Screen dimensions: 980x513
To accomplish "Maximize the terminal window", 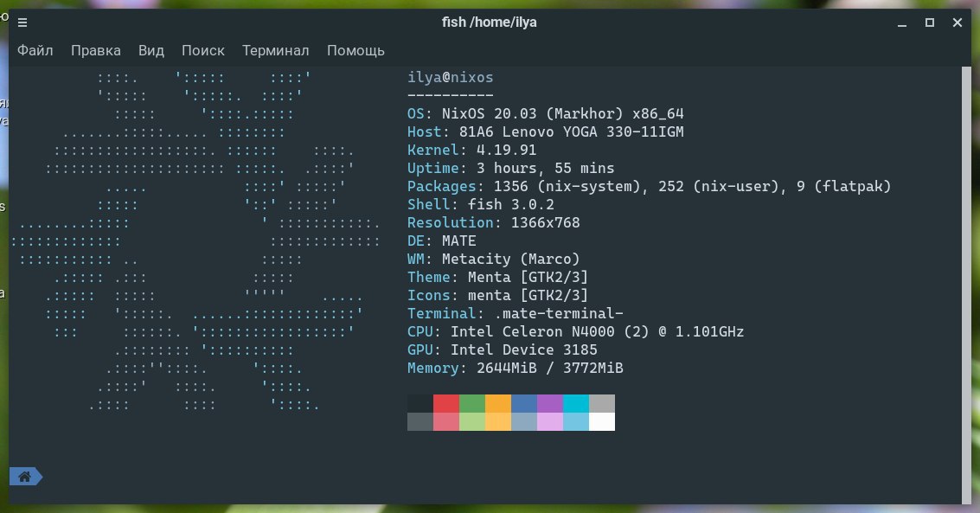I will click(929, 22).
